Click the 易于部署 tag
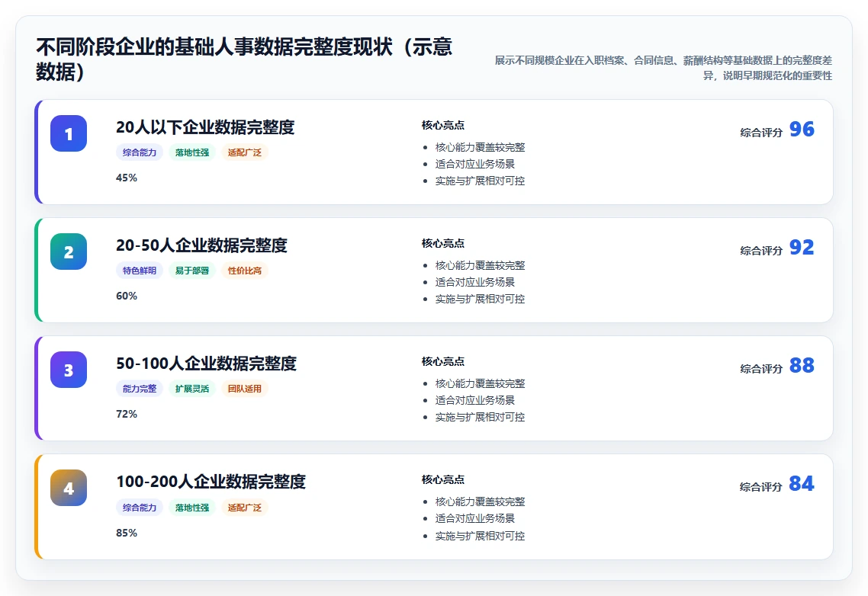868x596 pixels. click(192, 271)
